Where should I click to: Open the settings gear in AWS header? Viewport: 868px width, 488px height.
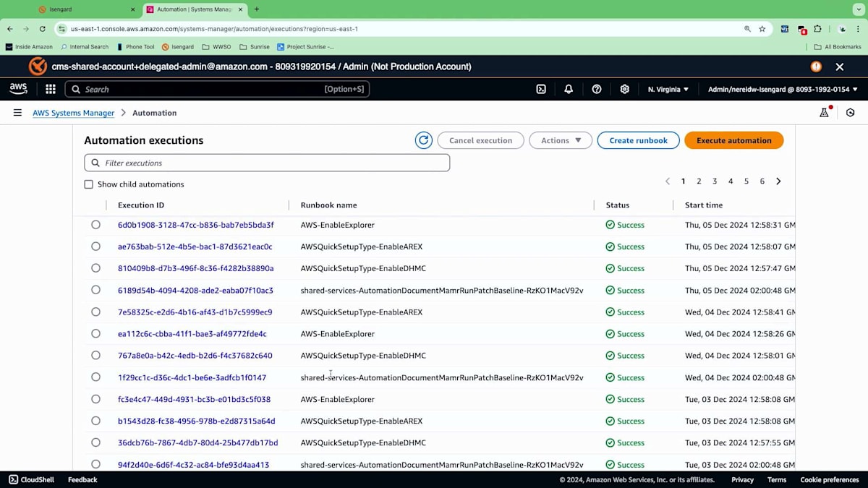coord(624,89)
